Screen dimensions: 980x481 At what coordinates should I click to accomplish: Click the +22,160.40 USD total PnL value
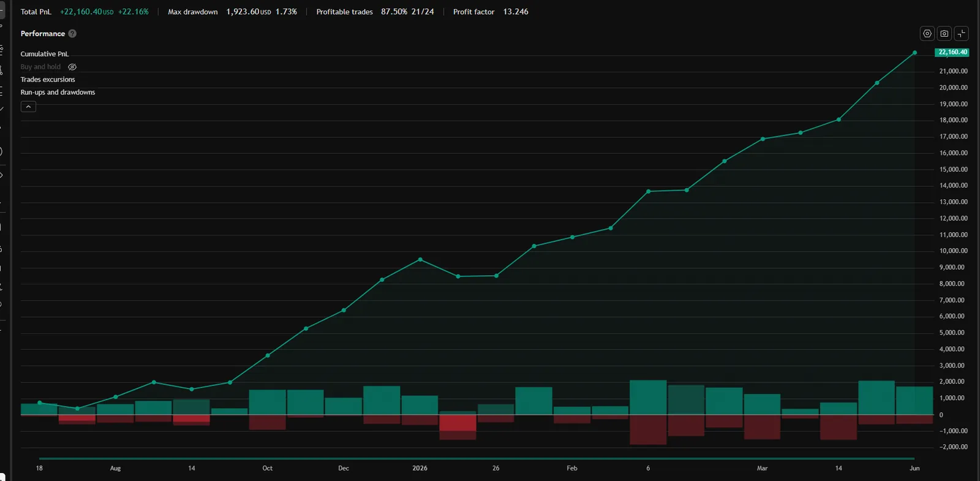[x=86, y=12]
